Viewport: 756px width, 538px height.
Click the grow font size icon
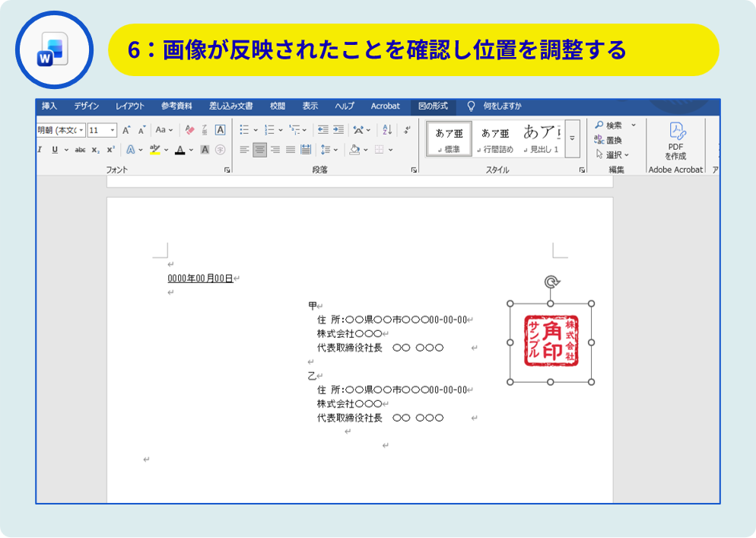[126, 130]
